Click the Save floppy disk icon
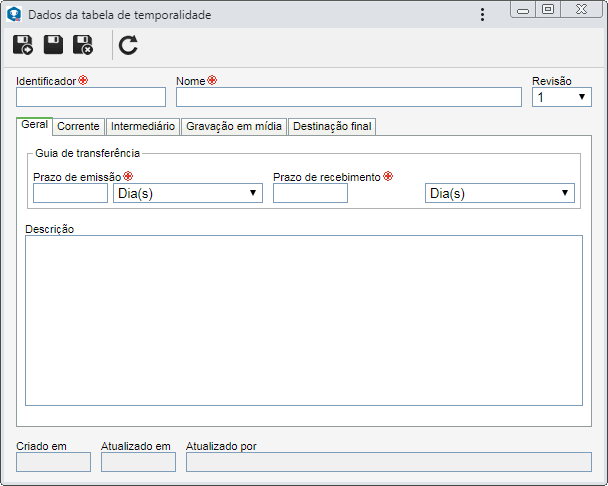The width and height of the screenshot is (608, 486). [x=53, y=45]
